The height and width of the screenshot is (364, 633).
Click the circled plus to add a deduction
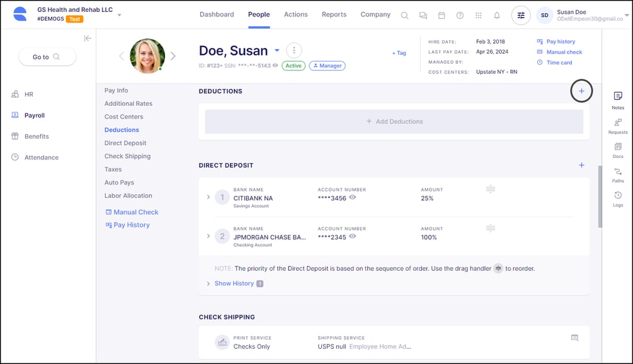click(581, 91)
